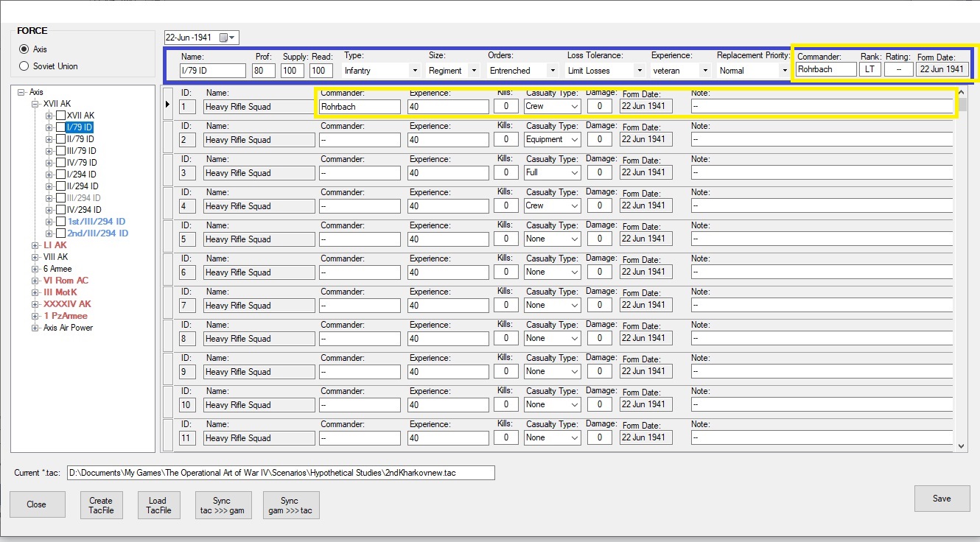Select the Soviet Union radio button
The width and height of the screenshot is (980, 542).
tap(24, 66)
